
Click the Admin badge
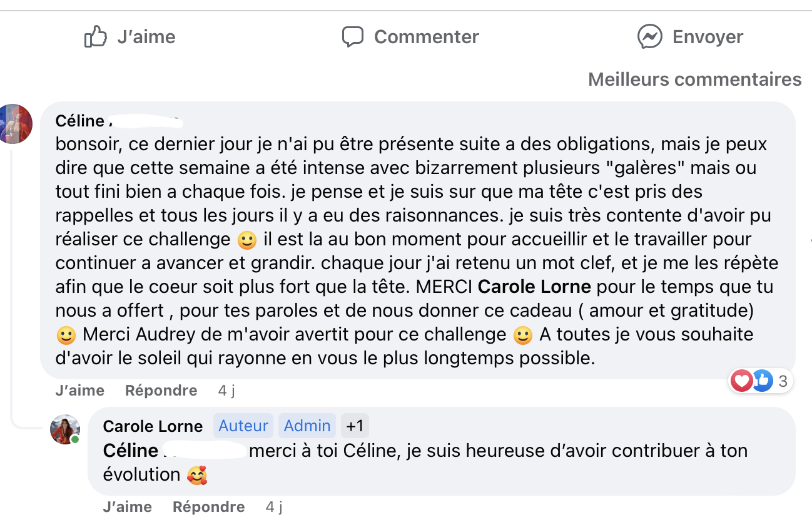307,426
